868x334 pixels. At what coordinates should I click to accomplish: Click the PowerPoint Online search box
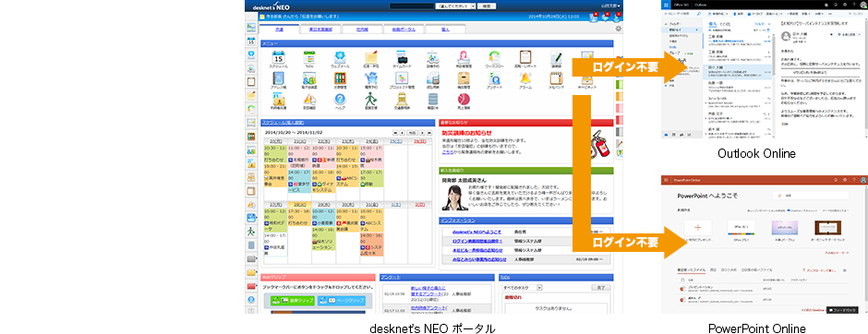click(812, 196)
